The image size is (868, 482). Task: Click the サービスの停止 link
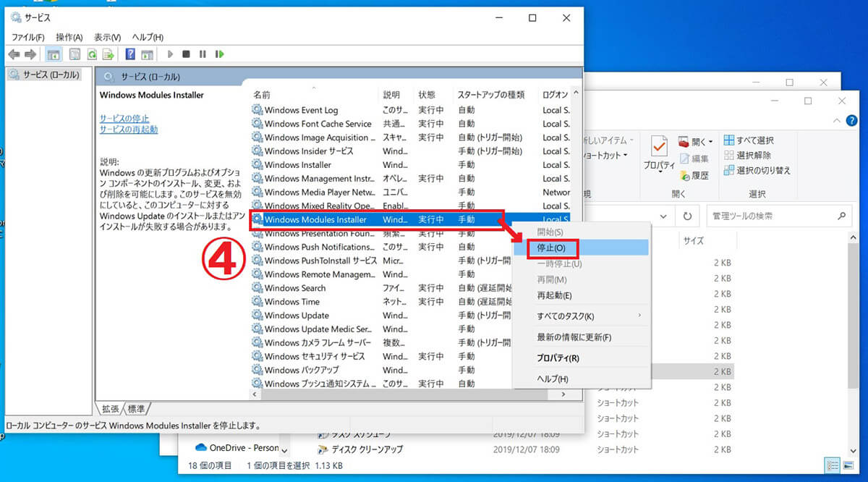click(124, 118)
